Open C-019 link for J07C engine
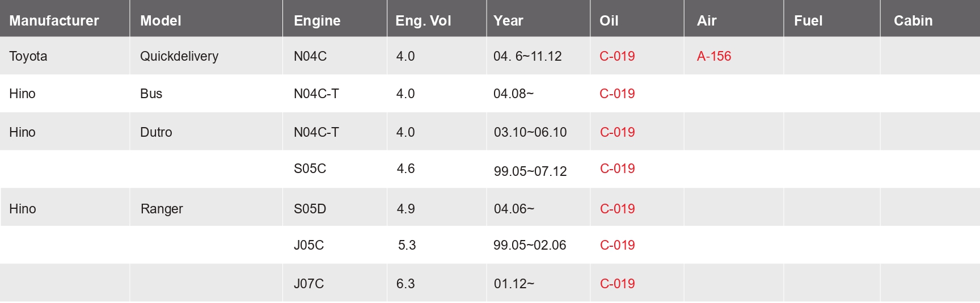The image size is (980, 303). tap(618, 284)
